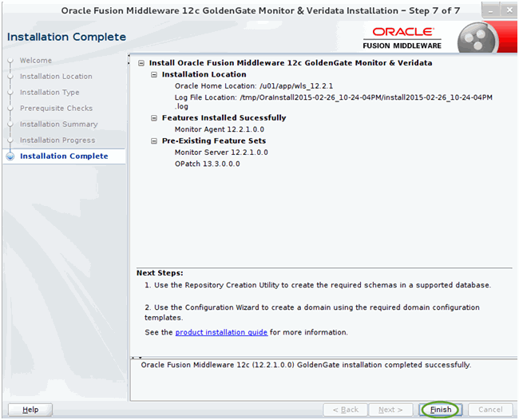Close the installer window

pyautogui.click(x=509, y=11)
